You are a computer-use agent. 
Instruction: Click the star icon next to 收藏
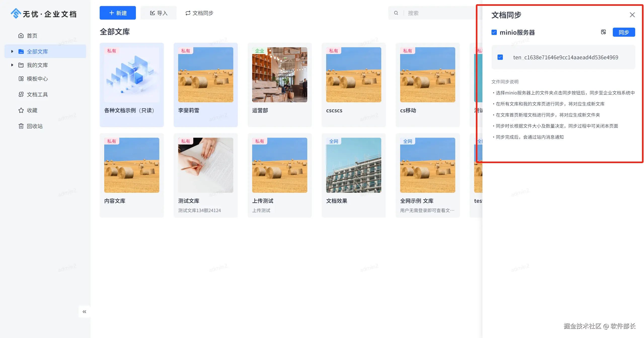(21, 110)
